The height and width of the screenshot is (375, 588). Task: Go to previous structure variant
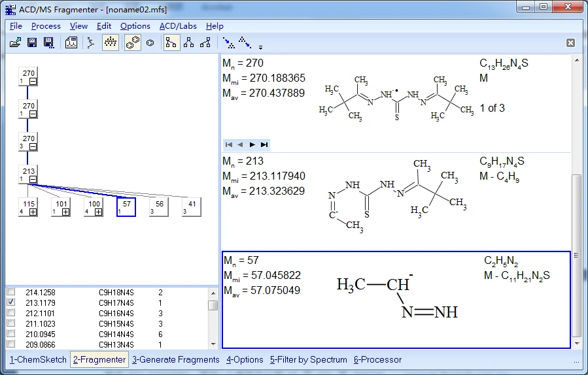coord(241,144)
